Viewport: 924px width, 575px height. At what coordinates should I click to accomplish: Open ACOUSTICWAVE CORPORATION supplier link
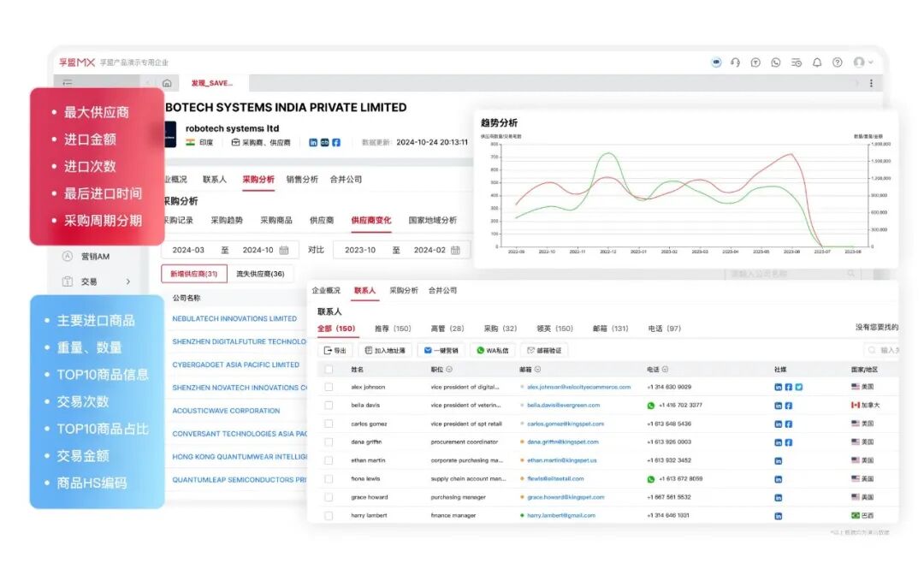click(226, 411)
